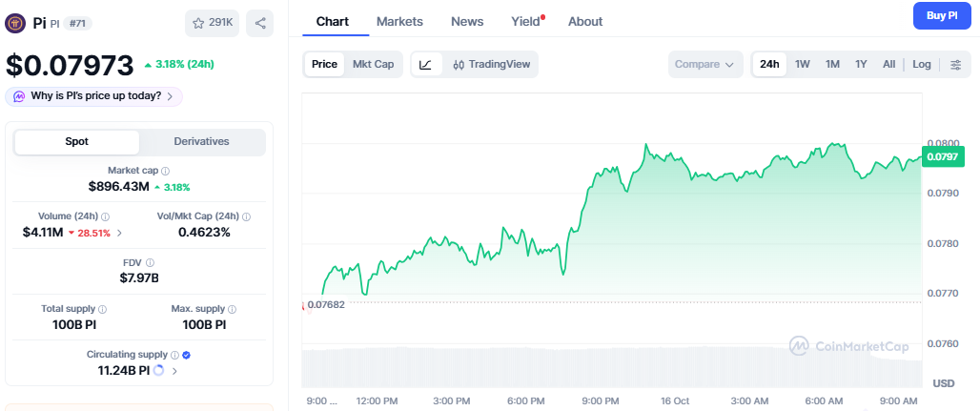Image resolution: width=980 pixels, height=411 pixels.
Task: Select the 1W time range
Action: tap(803, 65)
